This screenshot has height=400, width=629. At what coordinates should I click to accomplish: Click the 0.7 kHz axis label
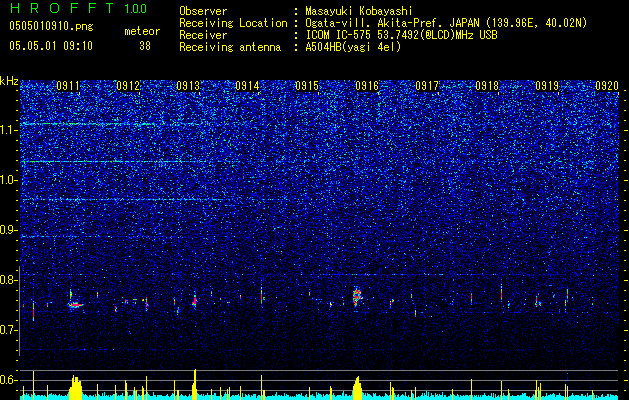[x=9, y=330]
